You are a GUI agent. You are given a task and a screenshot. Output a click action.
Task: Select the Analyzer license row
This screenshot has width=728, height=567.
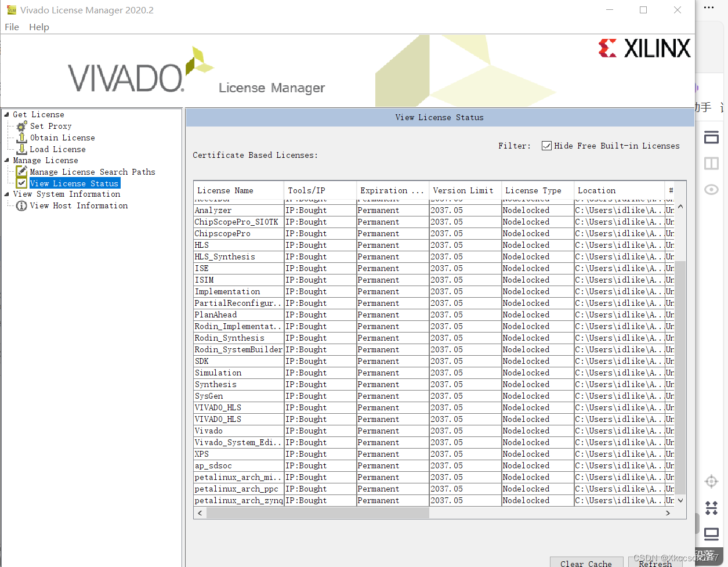tap(434, 210)
